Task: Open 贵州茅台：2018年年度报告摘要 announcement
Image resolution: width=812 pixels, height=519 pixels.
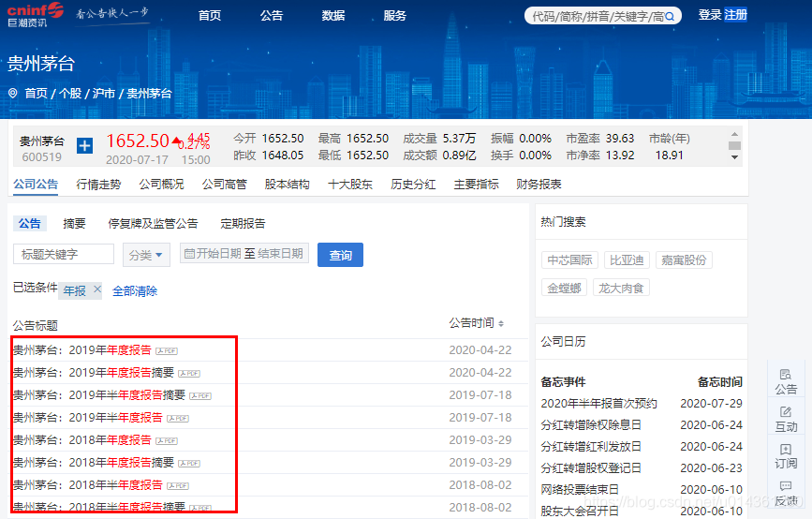Action: click(94, 463)
